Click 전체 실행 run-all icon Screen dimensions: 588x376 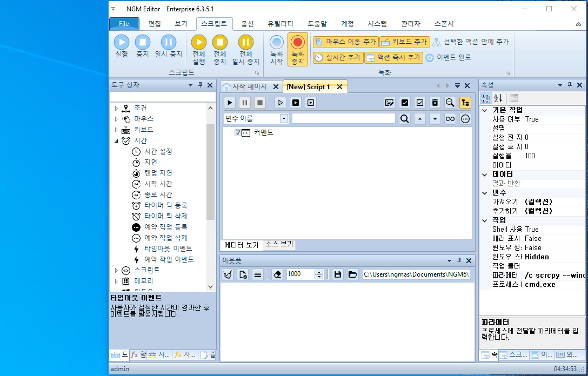coord(199,50)
